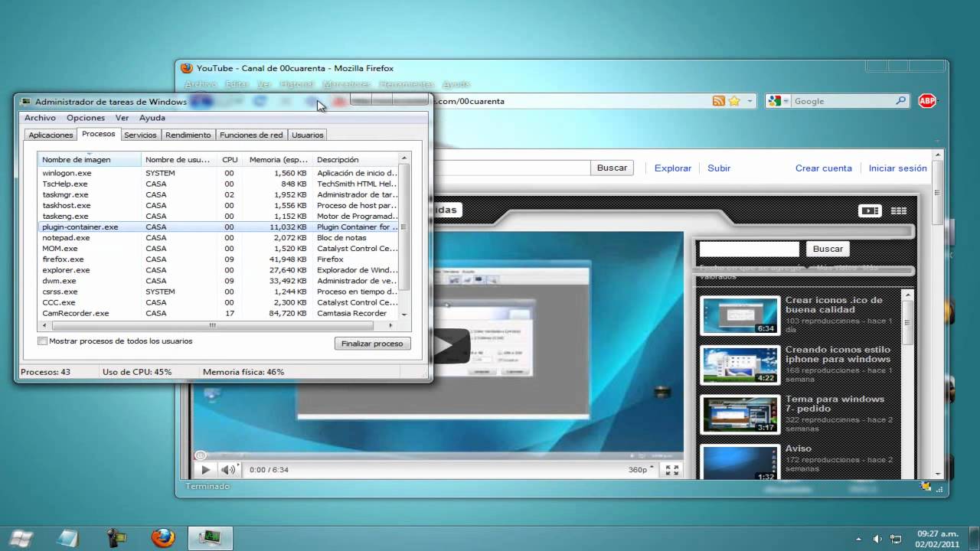Sort processes by CPU column
980x551 pixels.
pyautogui.click(x=230, y=160)
